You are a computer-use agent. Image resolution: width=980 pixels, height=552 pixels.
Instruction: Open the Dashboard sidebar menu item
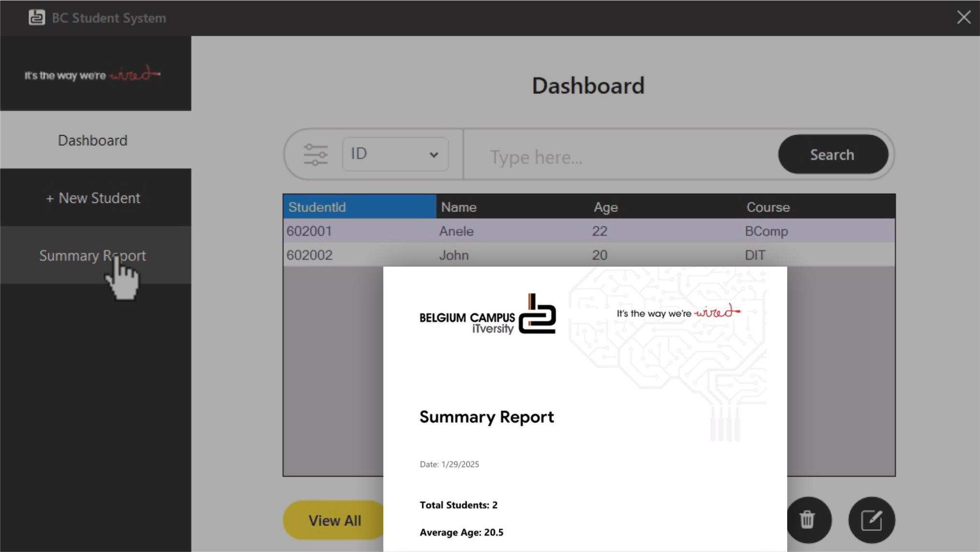coord(93,141)
